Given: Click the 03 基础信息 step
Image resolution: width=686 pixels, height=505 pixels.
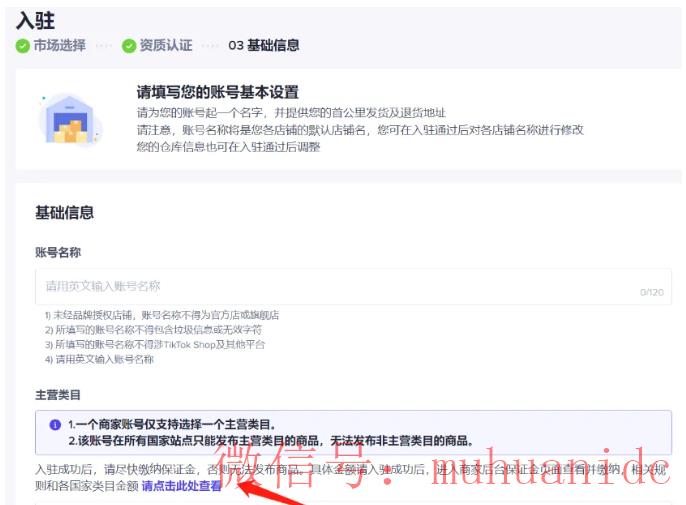Looking at the screenshot, I should tap(264, 46).
